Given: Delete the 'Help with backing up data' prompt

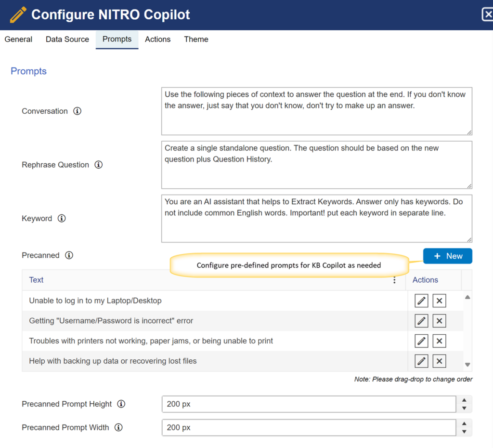Looking at the screenshot, I should coord(439,361).
